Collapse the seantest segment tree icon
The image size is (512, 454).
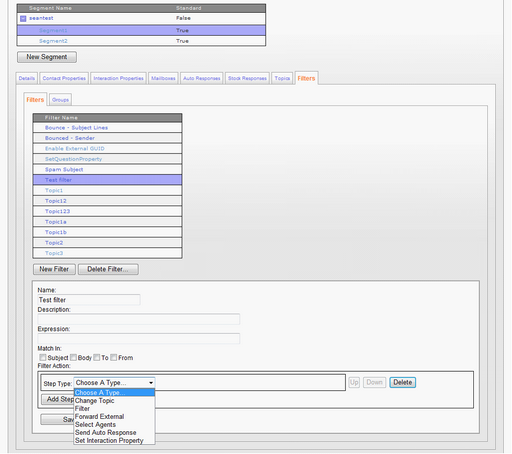(x=23, y=19)
